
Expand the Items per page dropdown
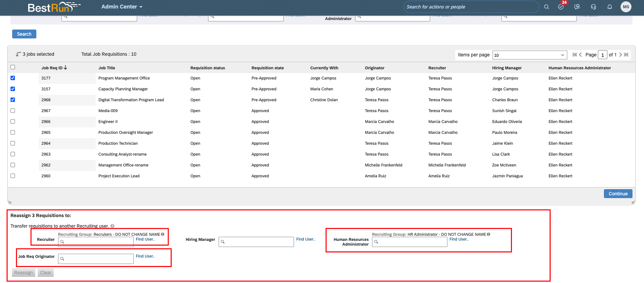click(530, 55)
